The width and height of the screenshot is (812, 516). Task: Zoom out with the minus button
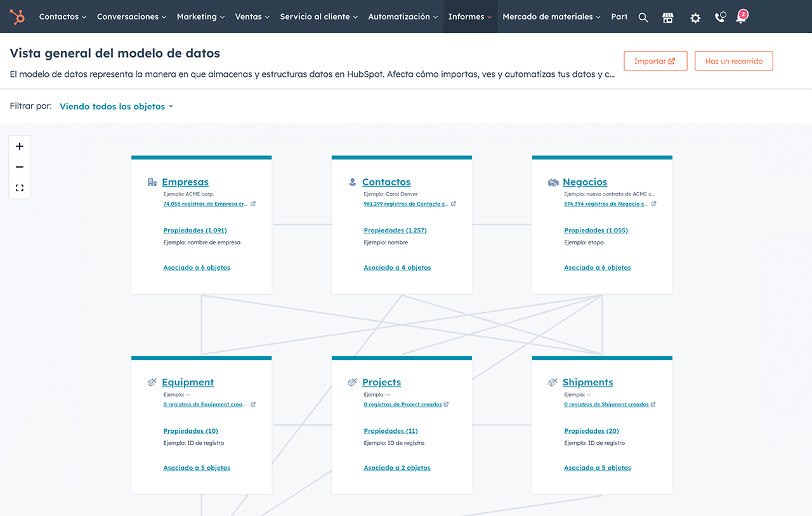[x=20, y=167]
